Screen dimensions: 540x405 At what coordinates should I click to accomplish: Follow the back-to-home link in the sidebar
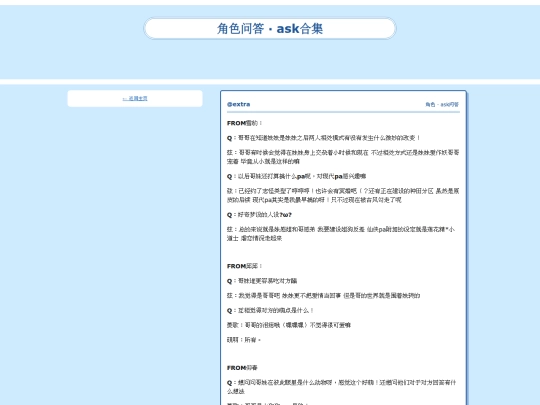(135, 98)
